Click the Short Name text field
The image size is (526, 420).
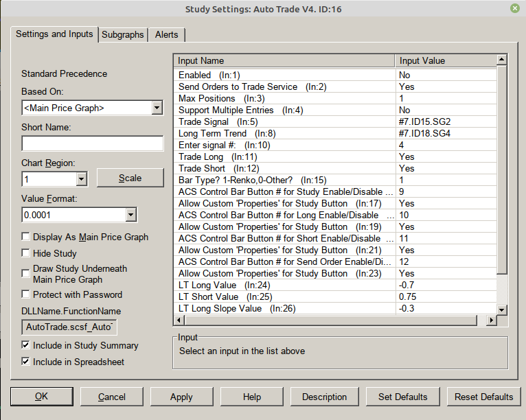tap(92, 143)
